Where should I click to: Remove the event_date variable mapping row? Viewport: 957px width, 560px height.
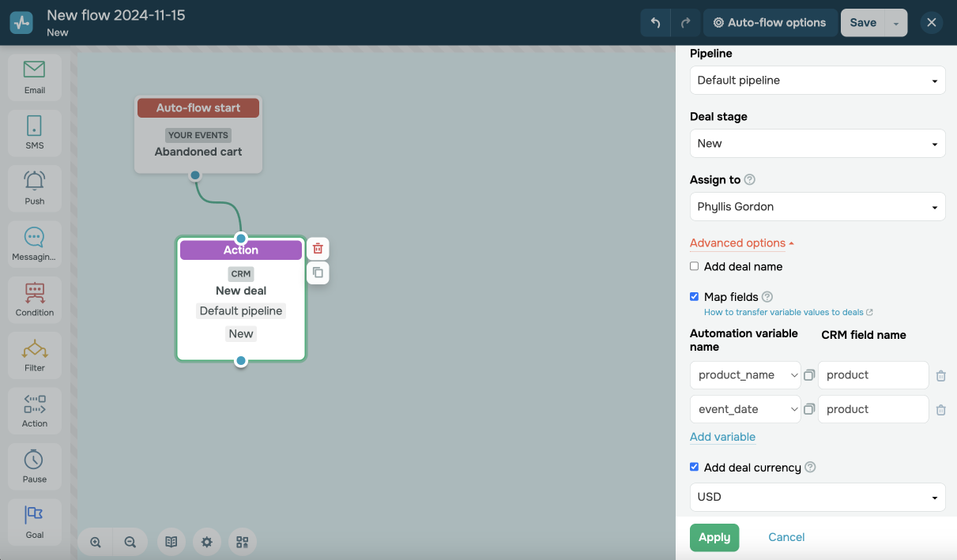pyautogui.click(x=940, y=410)
